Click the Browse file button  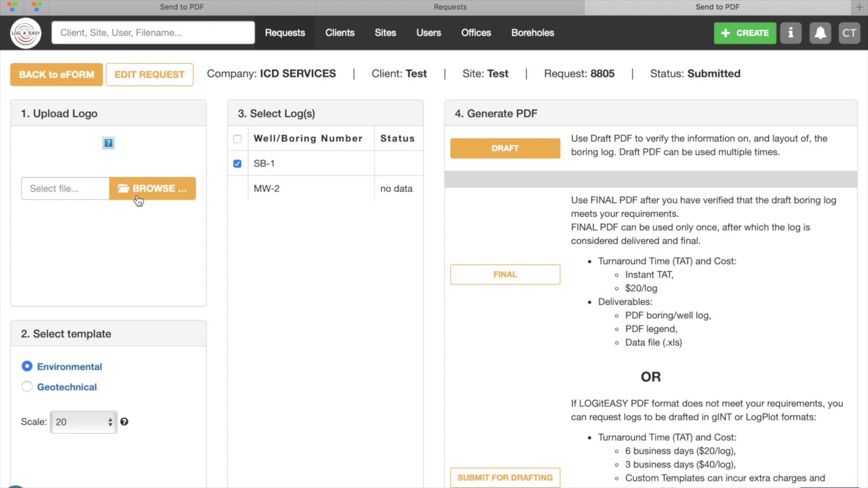point(153,188)
